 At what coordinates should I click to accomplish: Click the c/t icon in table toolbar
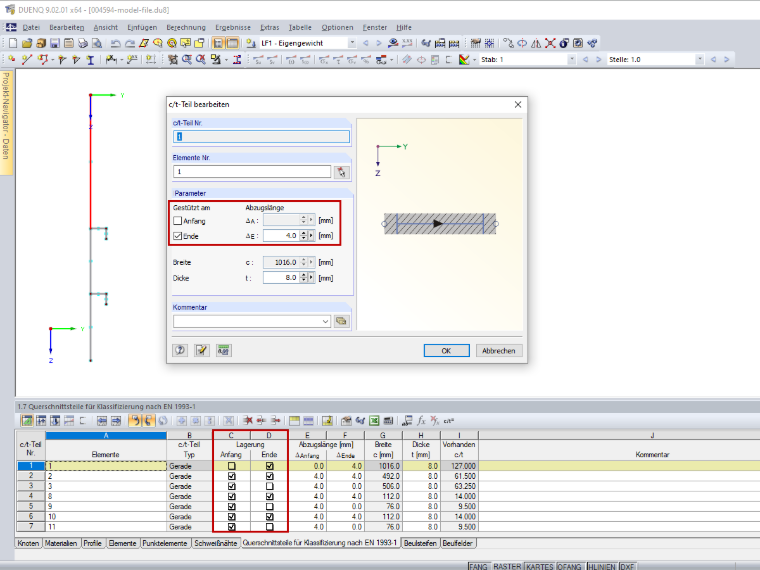pyautogui.click(x=449, y=420)
